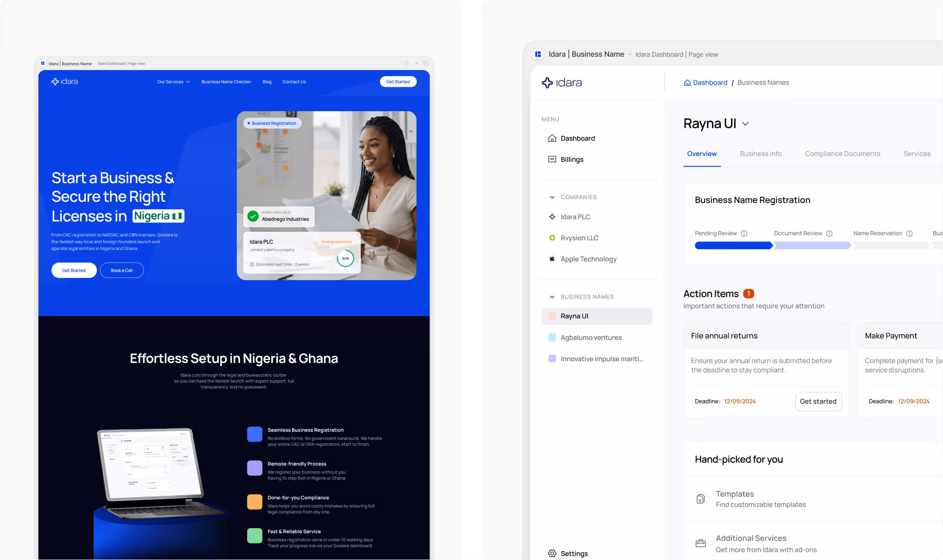943x560 pixels.
Task: Click the 65% circular progress indicator
Action: (x=345, y=258)
